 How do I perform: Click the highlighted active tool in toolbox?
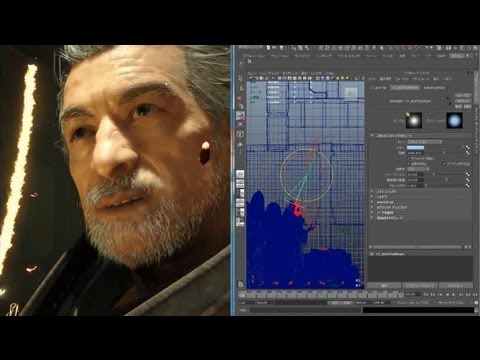(x=241, y=116)
